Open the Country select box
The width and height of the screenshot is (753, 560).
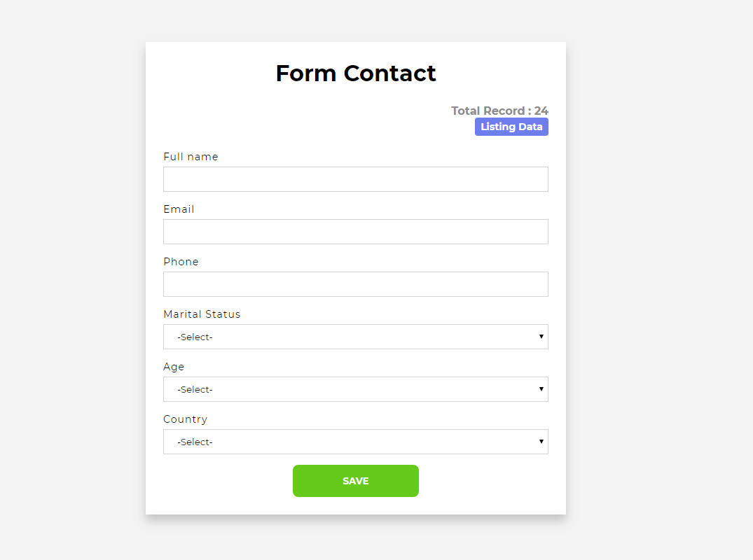[355, 442]
